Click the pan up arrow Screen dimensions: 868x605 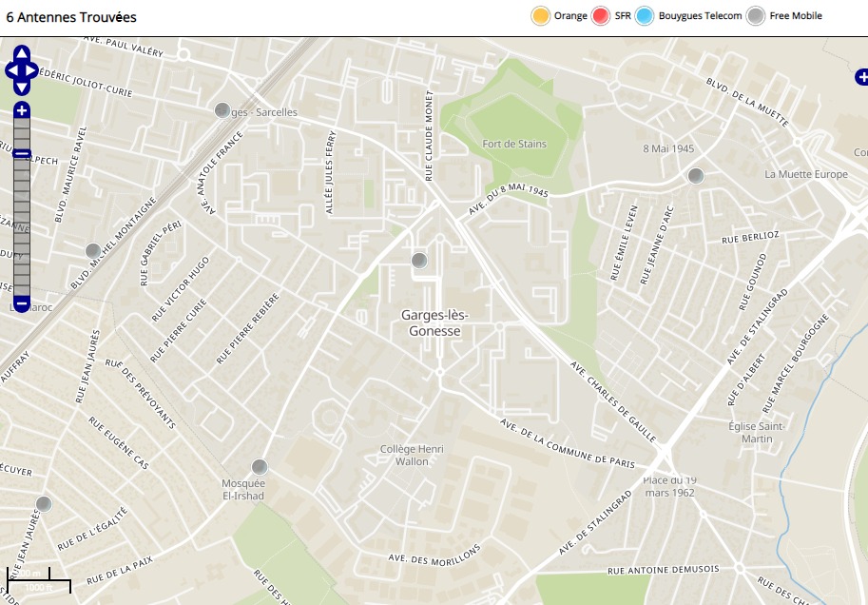tap(22, 54)
